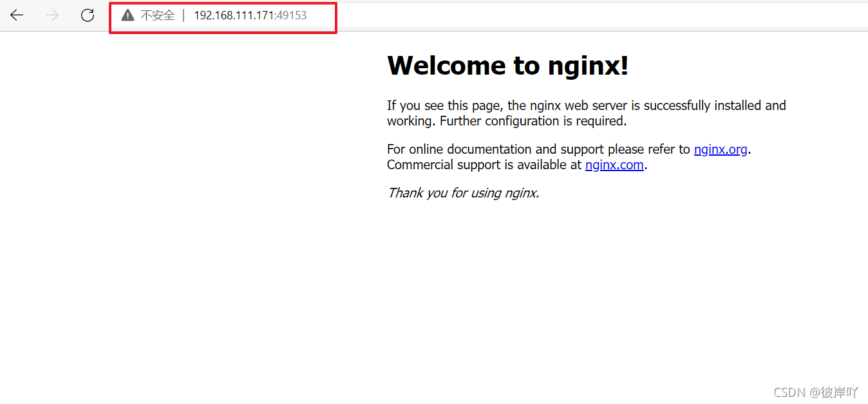Select the address 192.168.111.171:49153 in the URL bar
868x404 pixels.
coord(250,15)
